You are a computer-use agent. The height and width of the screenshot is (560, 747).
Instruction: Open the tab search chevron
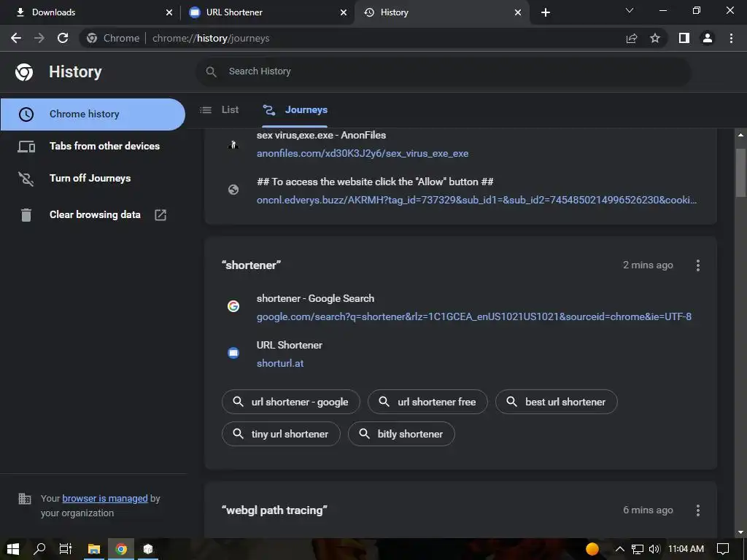[630, 10]
